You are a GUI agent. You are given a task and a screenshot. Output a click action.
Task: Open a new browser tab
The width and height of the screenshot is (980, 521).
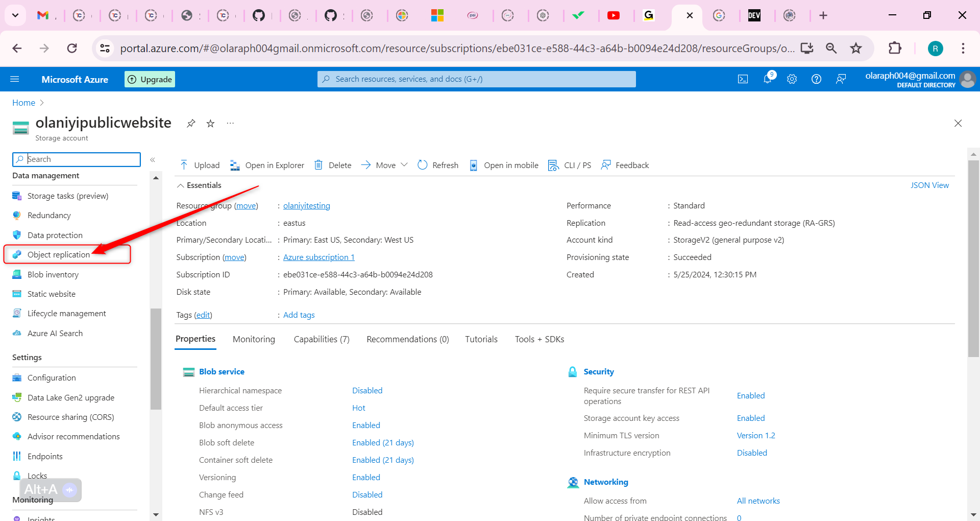tap(823, 15)
